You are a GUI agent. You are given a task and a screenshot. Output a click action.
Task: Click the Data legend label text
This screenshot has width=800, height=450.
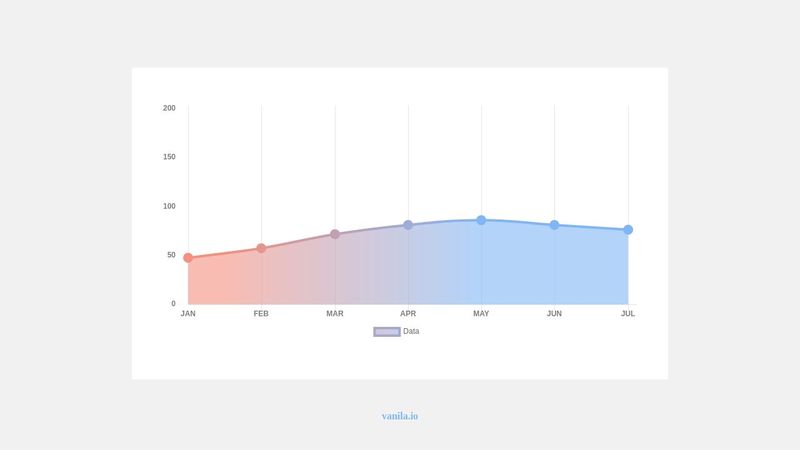click(x=411, y=332)
